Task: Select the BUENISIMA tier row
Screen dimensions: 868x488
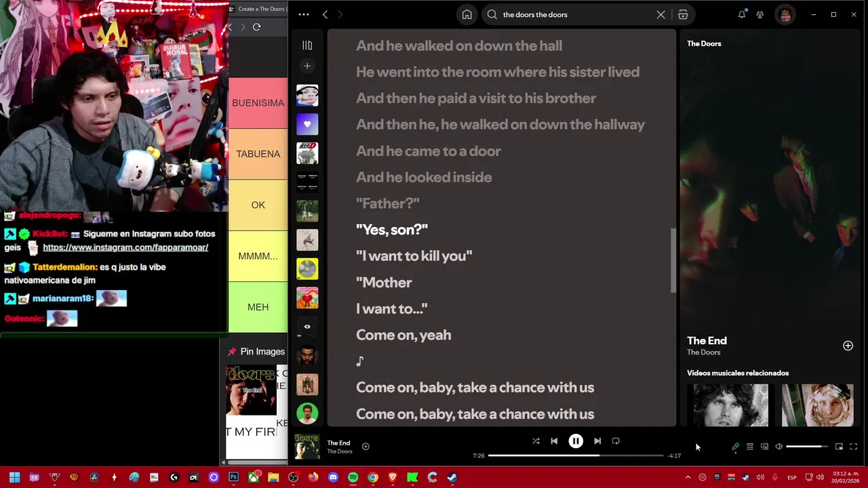Action: (258, 103)
